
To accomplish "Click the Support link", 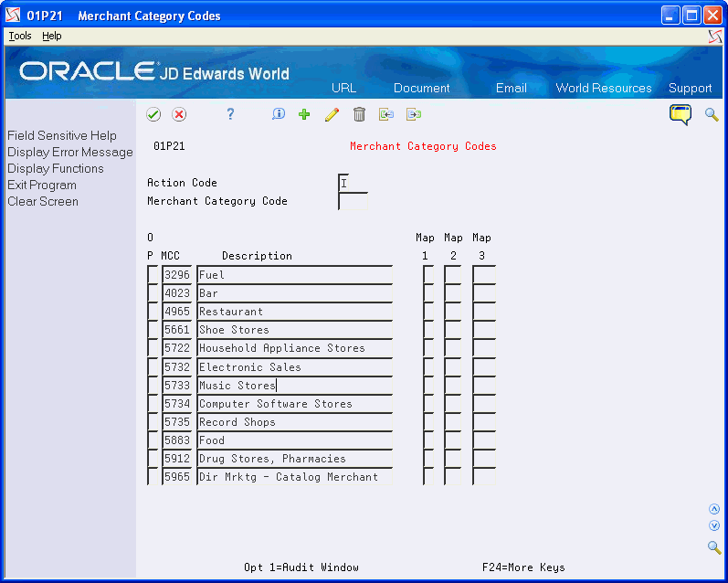I will coord(690,88).
